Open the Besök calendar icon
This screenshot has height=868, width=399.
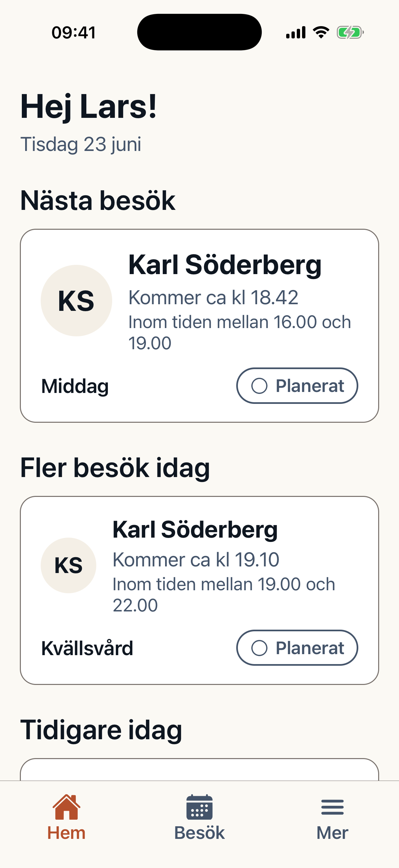[199, 807]
